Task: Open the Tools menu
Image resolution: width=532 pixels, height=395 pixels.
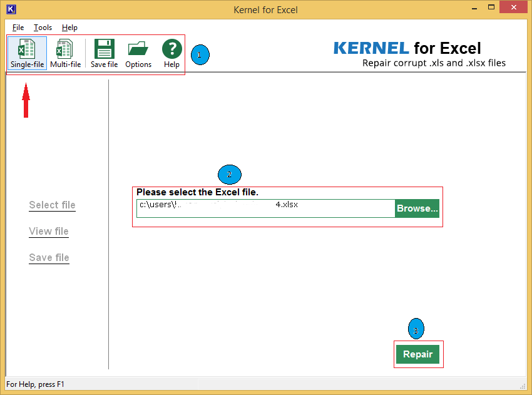Action: (43, 28)
